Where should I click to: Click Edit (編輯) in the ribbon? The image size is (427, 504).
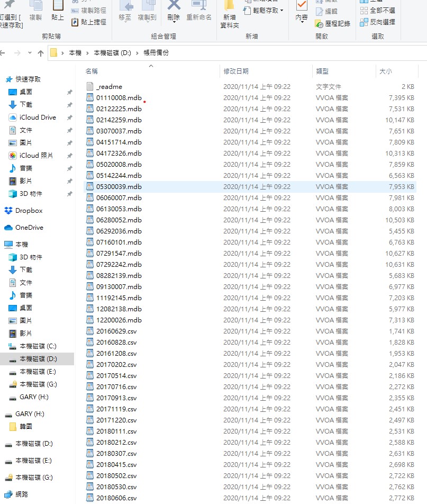click(326, 12)
